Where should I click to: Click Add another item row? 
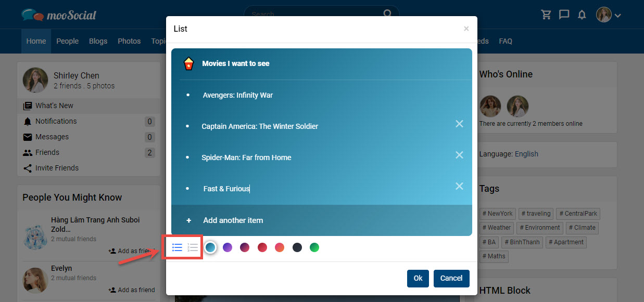coord(322,220)
